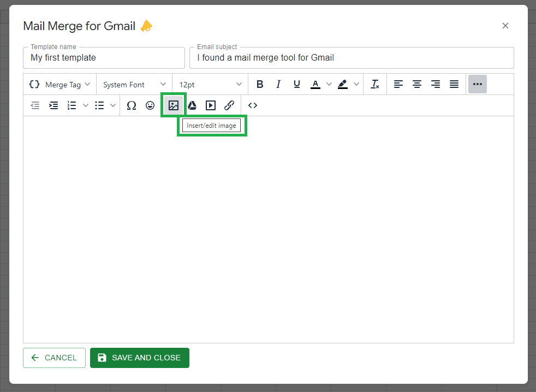536x392 pixels.
Task: Apply the text color
Action: point(315,84)
